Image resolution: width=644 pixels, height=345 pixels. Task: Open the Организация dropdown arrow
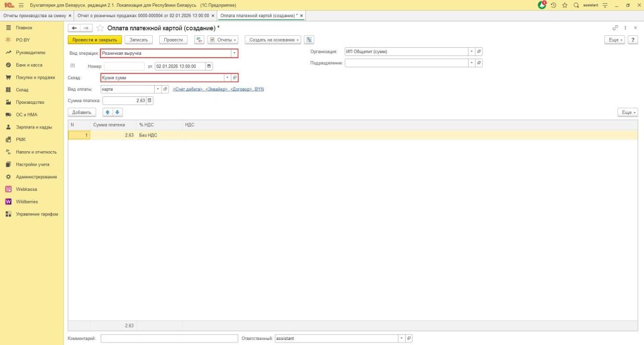[471, 52]
